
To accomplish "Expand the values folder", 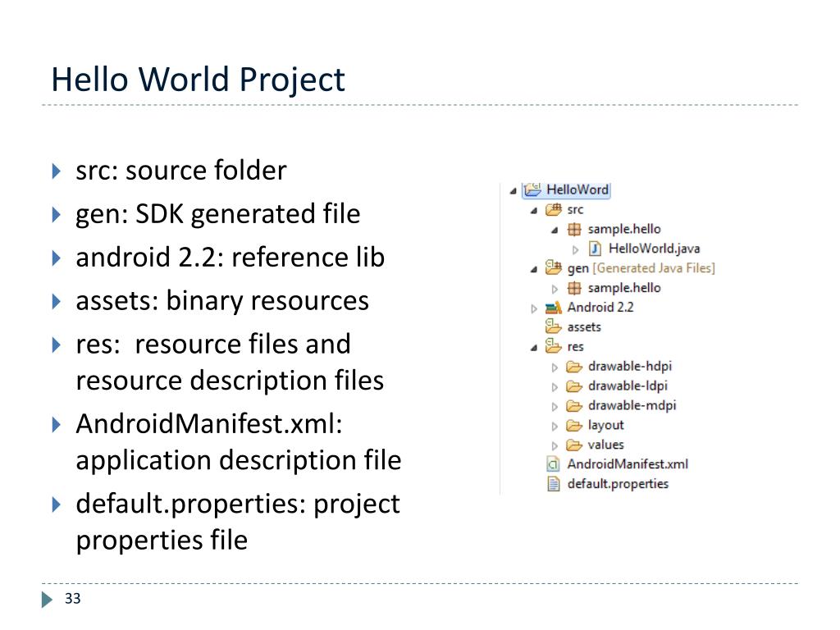I will (x=555, y=445).
